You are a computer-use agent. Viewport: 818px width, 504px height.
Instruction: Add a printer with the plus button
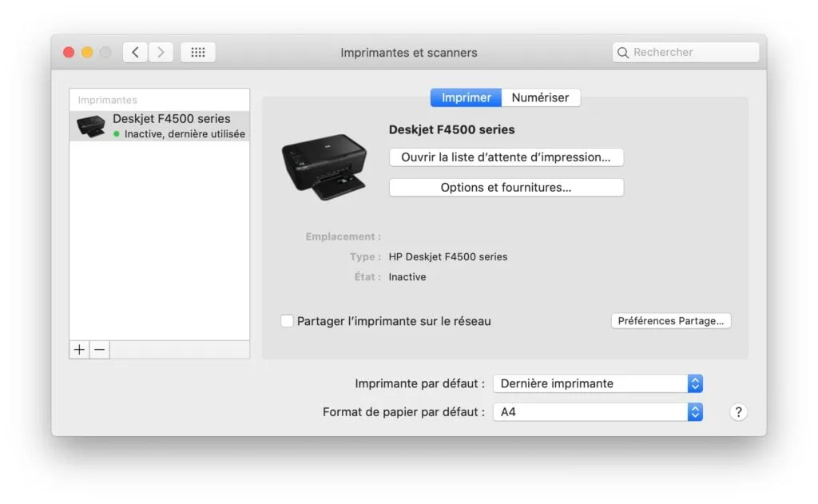coord(79,350)
